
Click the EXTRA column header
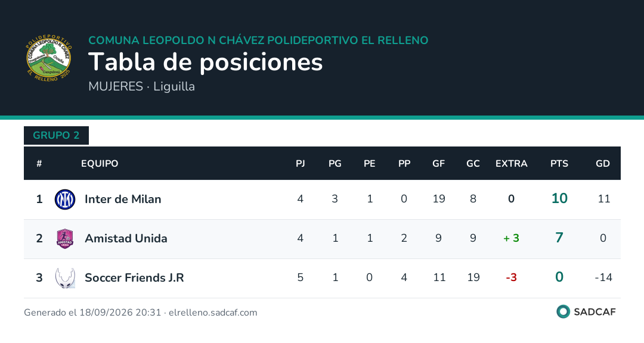coord(512,163)
